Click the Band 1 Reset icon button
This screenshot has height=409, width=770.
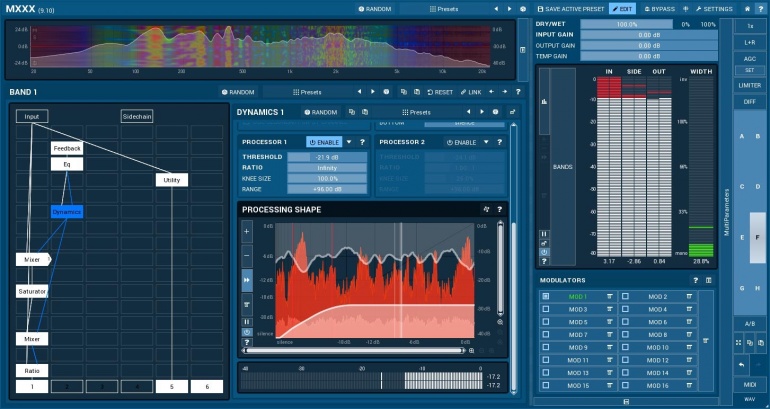click(439, 92)
